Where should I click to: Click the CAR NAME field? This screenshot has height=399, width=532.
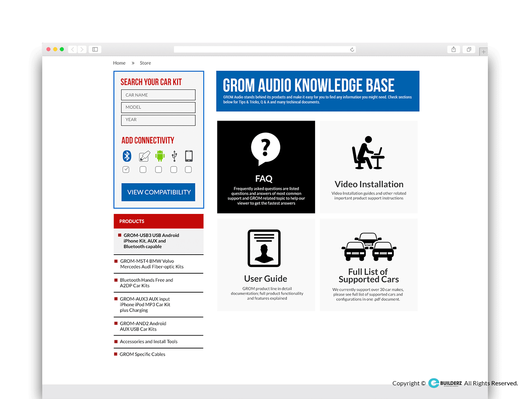coord(158,95)
